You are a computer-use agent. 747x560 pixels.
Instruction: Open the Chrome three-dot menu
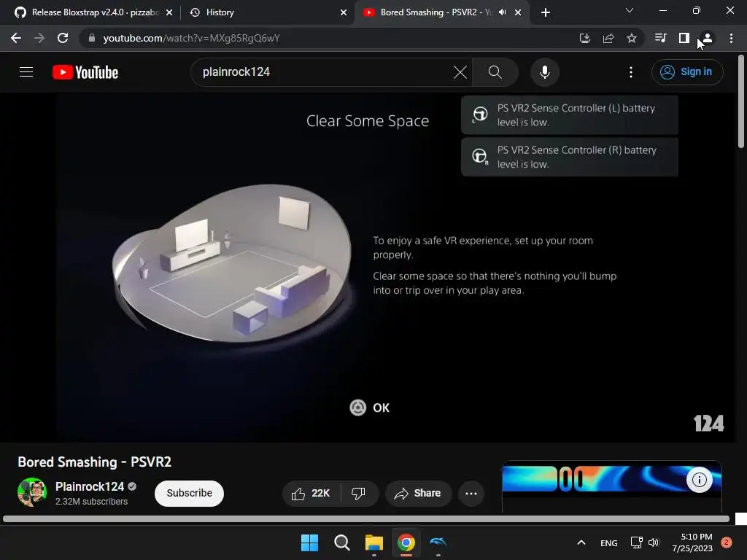point(731,38)
